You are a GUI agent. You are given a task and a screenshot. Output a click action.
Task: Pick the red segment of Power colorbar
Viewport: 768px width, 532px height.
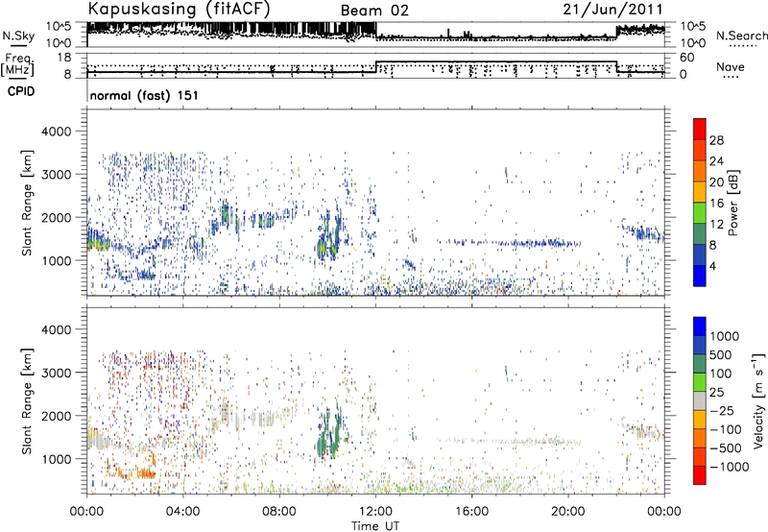point(700,129)
